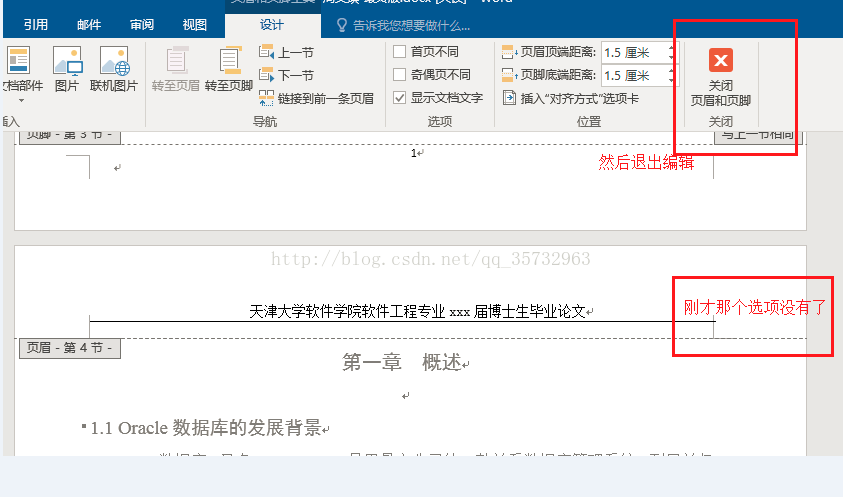Viewport: 843px width, 497px height.
Task: Go to footer with 转至页脚
Action: pos(229,69)
